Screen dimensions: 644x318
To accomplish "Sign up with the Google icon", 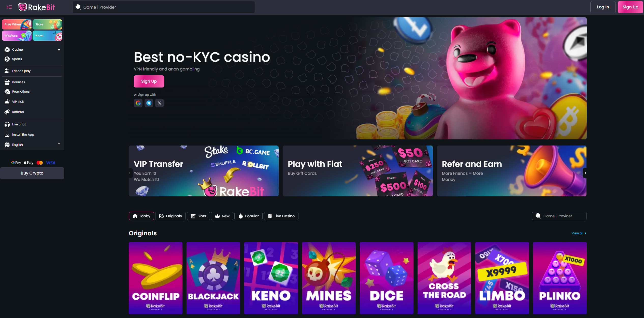I will pyautogui.click(x=138, y=103).
